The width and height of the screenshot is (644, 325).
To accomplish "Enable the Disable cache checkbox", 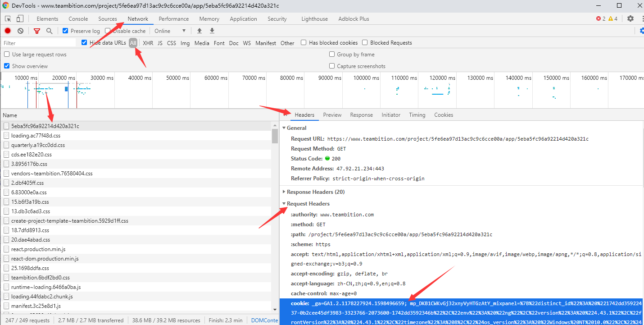I will point(108,31).
